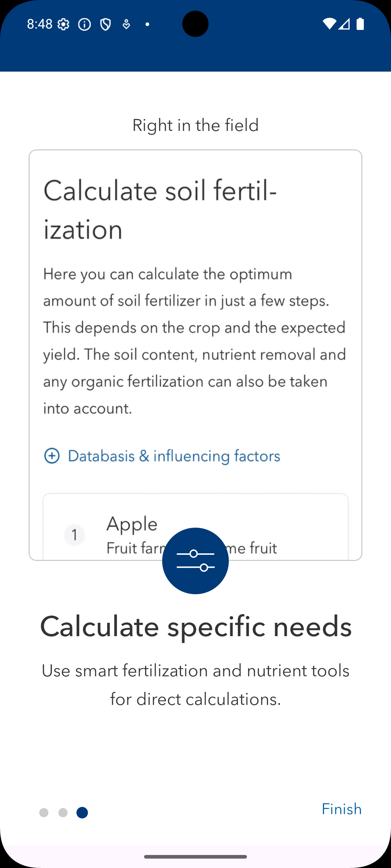
Task: Click the plus circle icon beside Databasis
Action: click(52, 456)
